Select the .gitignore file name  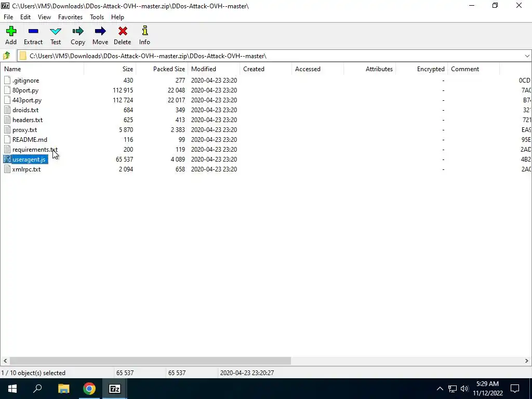click(26, 81)
